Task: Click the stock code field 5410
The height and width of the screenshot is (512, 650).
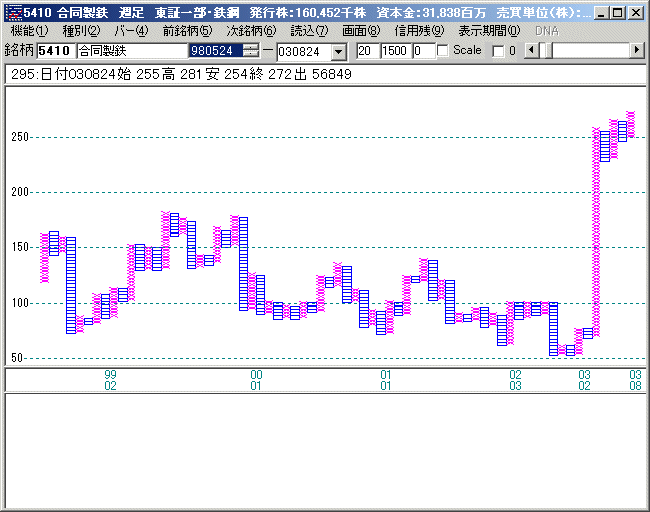Action: click(x=56, y=51)
